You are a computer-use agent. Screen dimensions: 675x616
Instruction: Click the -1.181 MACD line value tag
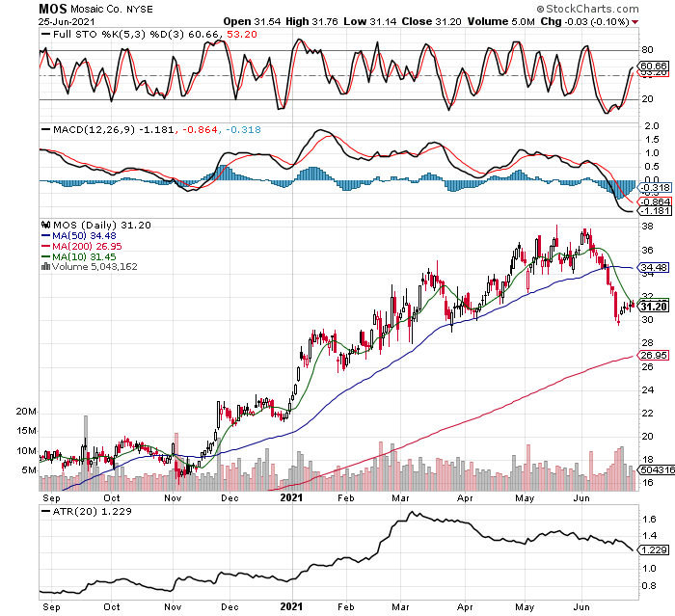(655, 210)
